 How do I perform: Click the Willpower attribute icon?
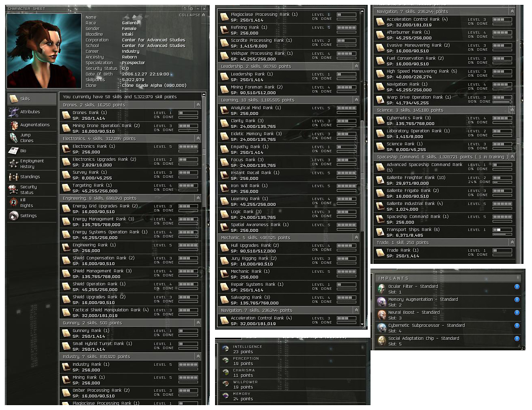[x=226, y=384]
